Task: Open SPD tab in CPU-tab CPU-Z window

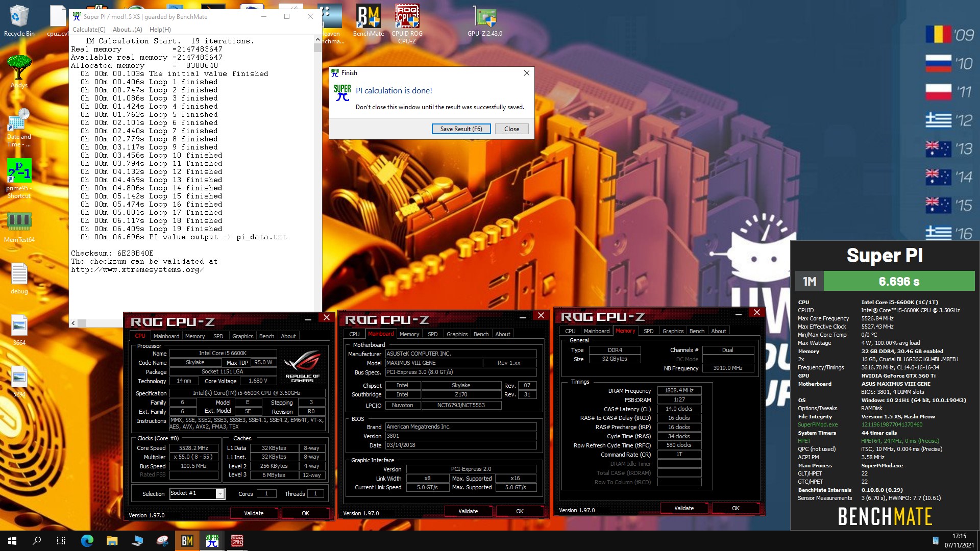Action: (218, 336)
